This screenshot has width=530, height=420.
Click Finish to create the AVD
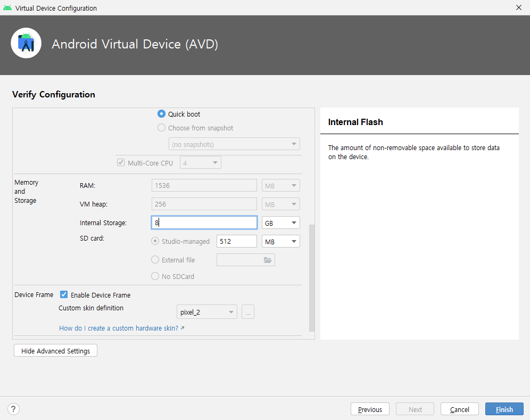coord(504,409)
